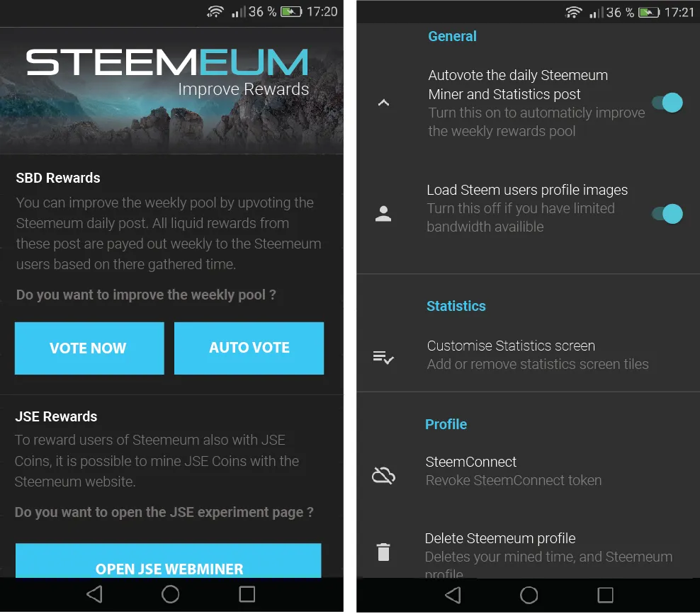Select Revoke SteemConnect token entry
The width and height of the screenshot is (700, 614).
click(x=528, y=471)
